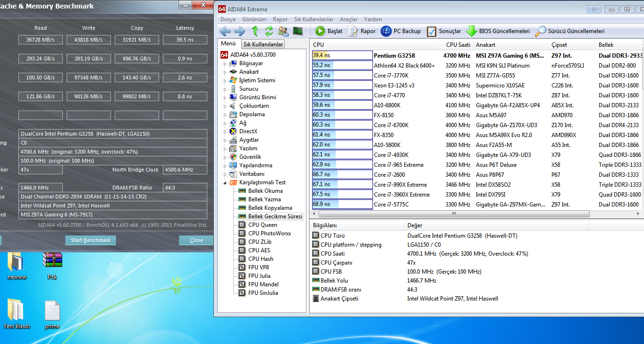Select the Veritabanı database tree icon
The height and width of the screenshot is (344, 644).
pos(233,174)
